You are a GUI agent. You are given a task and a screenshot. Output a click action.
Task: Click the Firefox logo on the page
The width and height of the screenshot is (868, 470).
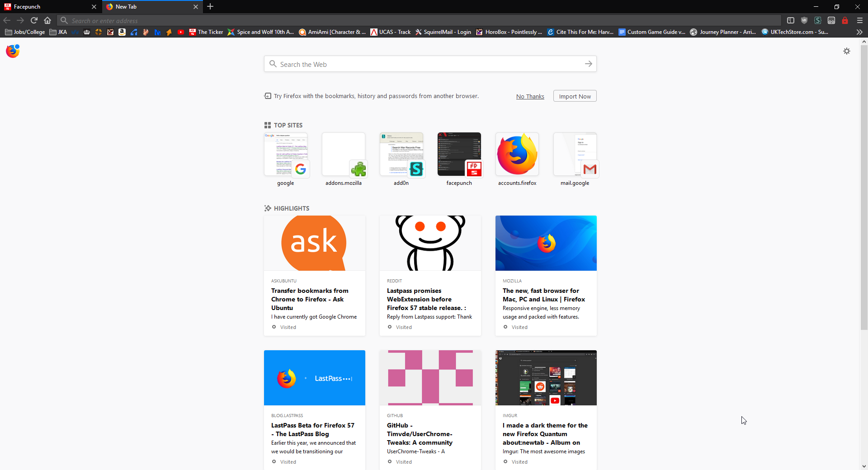pos(13,51)
